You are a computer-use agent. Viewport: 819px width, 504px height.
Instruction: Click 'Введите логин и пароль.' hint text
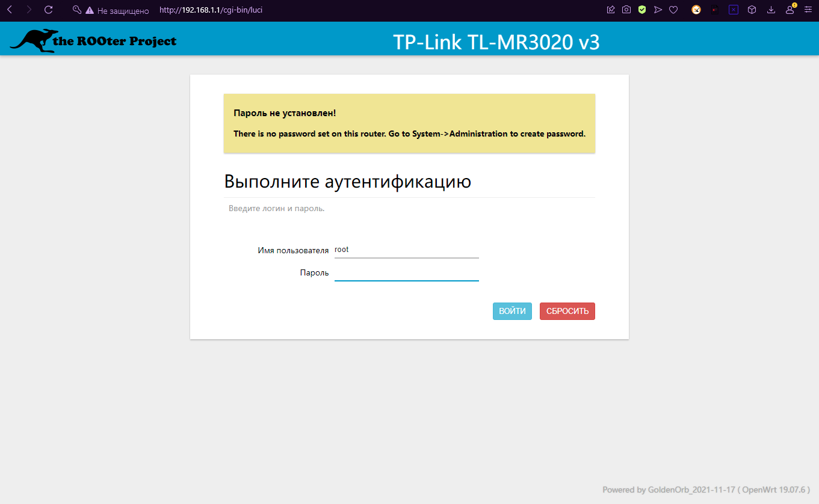[x=277, y=209]
